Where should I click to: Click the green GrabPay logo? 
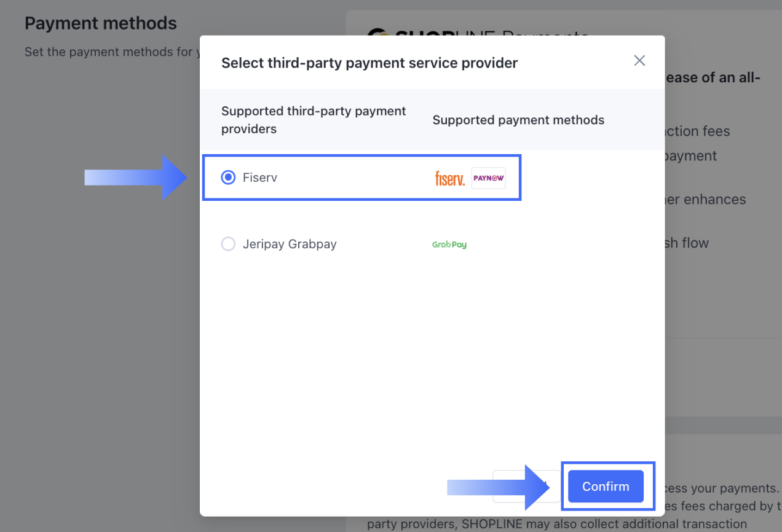click(449, 244)
